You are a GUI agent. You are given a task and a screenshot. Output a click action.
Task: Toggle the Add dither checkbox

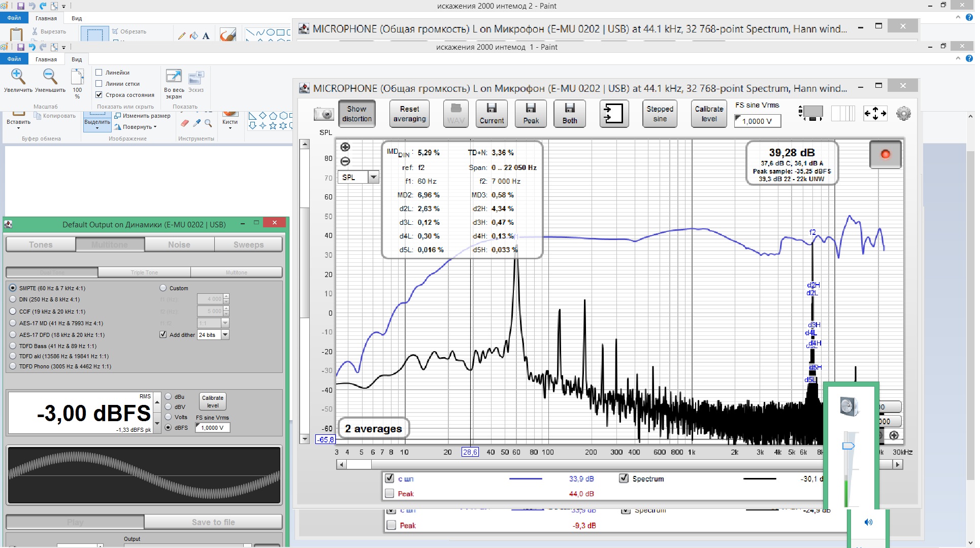(163, 335)
